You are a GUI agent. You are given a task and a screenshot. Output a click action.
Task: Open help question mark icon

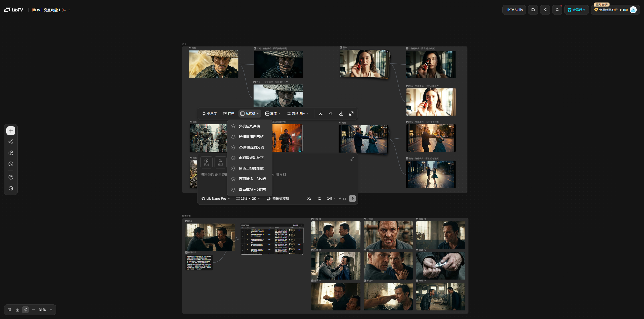pyautogui.click(x=11, y=177)
